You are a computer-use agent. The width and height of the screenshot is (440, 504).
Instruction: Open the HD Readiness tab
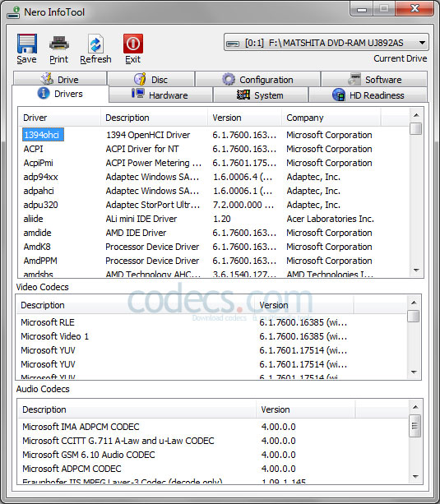(x=368, y=95)
